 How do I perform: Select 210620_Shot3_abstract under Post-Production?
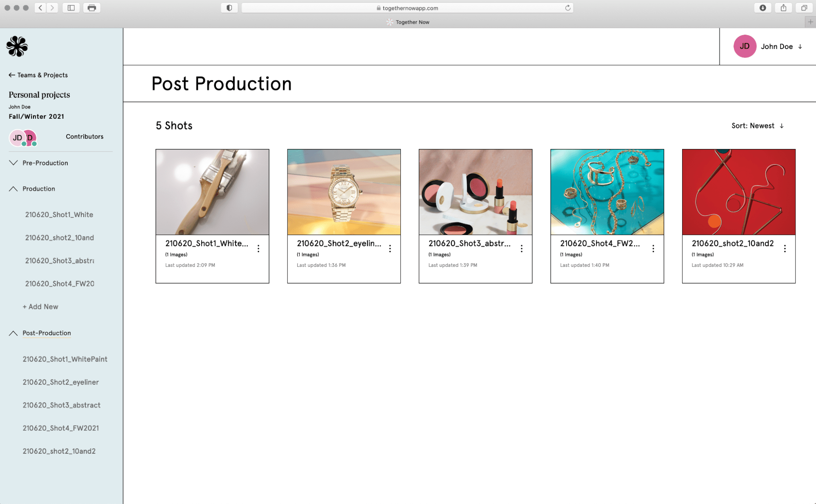61,405
